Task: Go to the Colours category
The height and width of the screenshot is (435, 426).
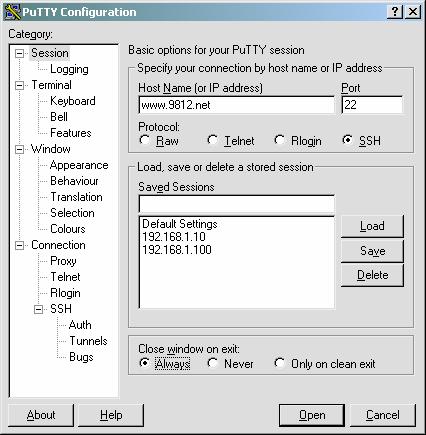Action: click(68, 229)
